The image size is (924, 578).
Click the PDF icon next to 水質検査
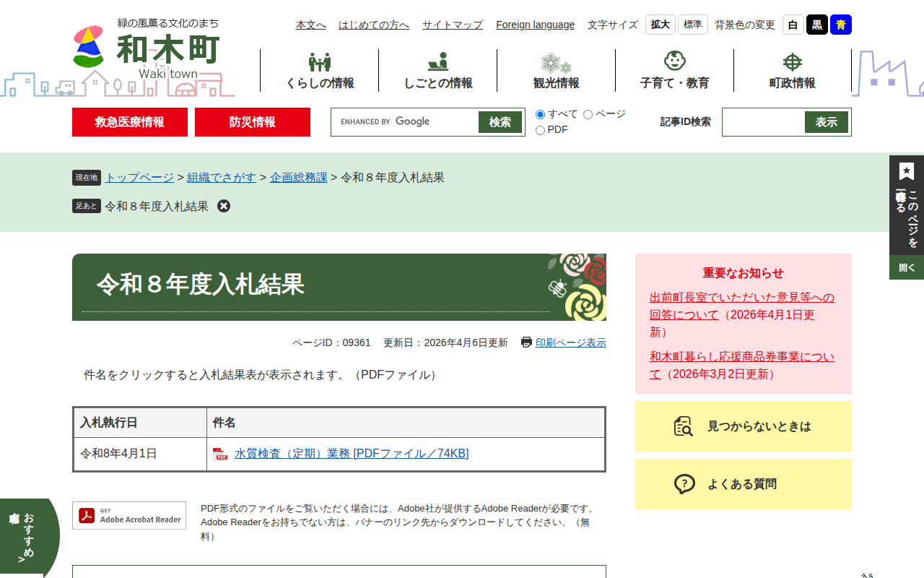point(220,454)
